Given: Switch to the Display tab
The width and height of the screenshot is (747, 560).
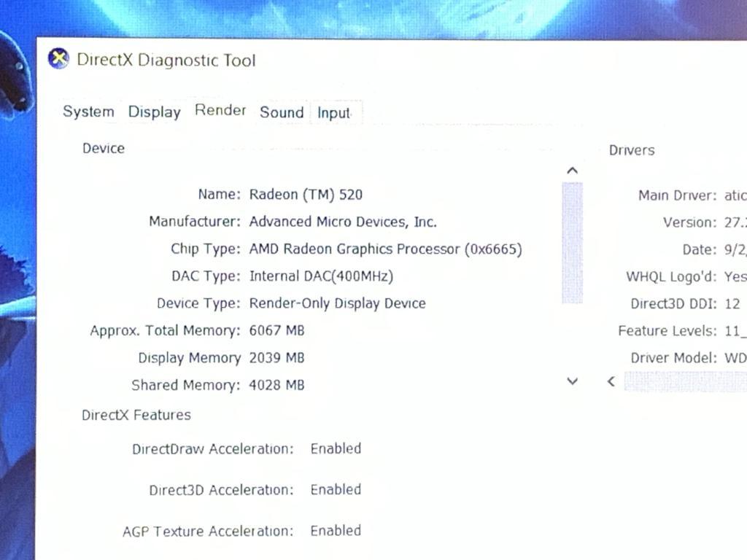Looking at the screenshot, I should coord(155,112).
